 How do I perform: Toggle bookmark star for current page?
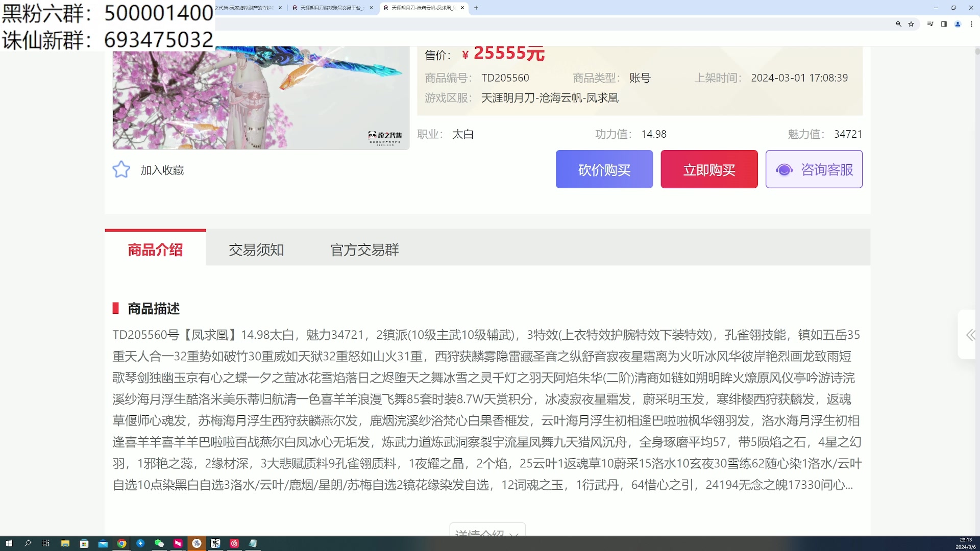click(912, 24)
